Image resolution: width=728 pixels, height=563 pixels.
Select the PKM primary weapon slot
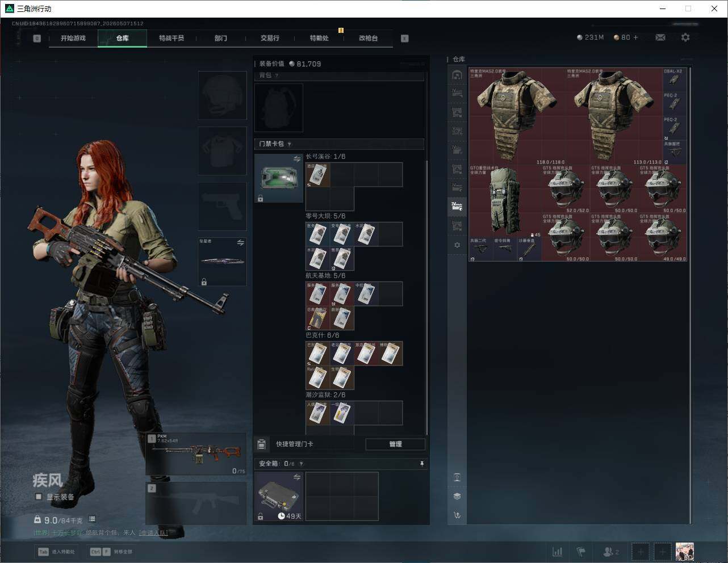tap(196, 454)
